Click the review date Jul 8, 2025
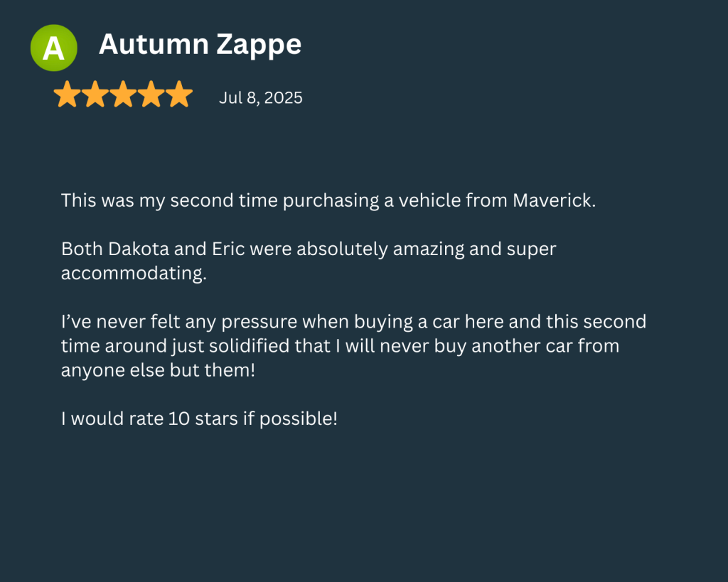728x582 pixels. 260,98
